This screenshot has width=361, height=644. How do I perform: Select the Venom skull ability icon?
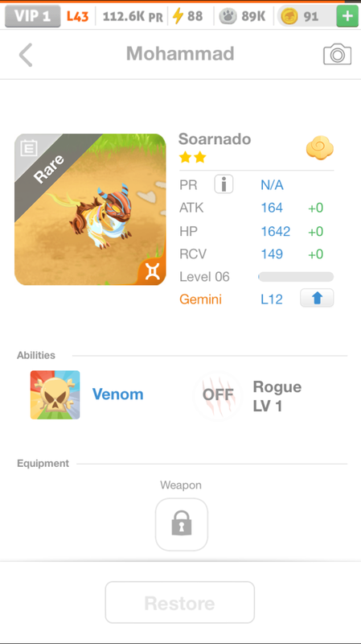[x=55, y=394]
